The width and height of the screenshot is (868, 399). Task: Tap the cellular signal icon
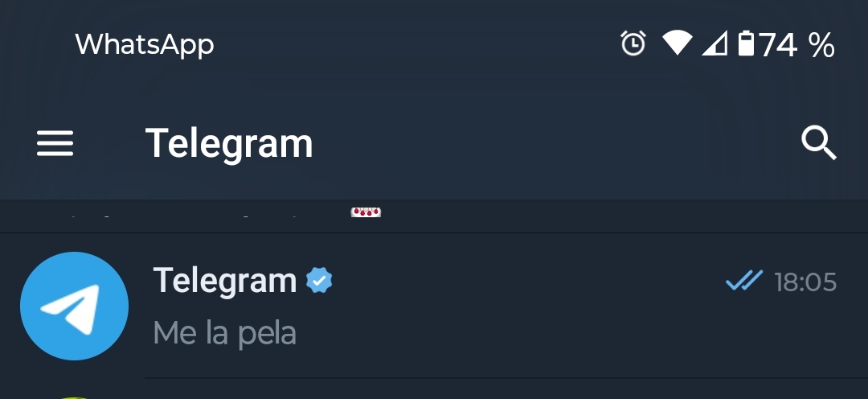pyautogui.click(x=714, y=43)
